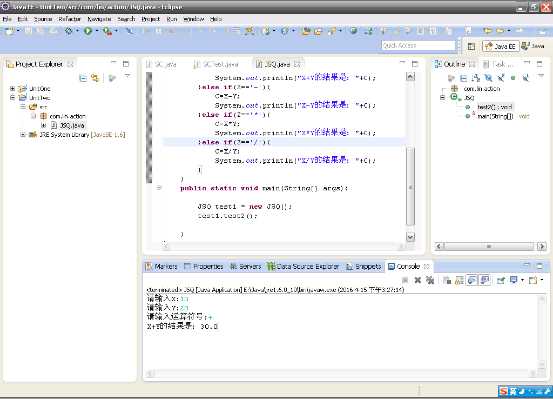553x399 pixels.
Task: Select main(String[]) in the Outline
Action: (x=496, y=116)
